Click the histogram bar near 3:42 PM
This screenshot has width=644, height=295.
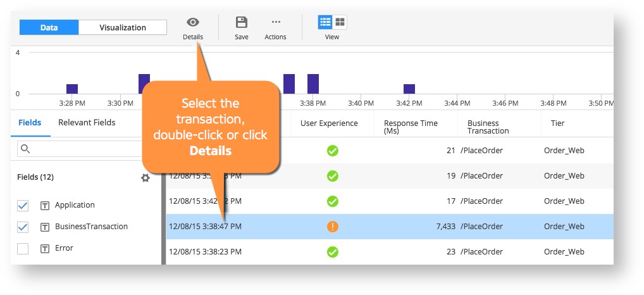tap(409, 89)
